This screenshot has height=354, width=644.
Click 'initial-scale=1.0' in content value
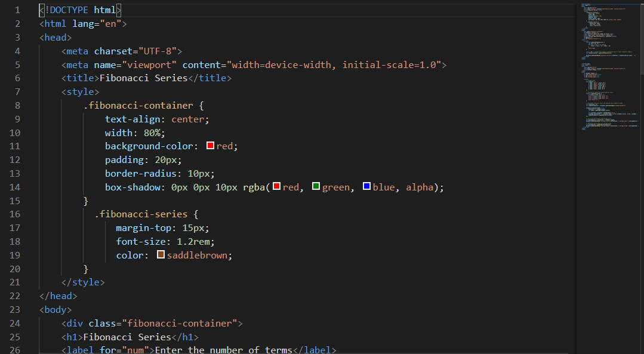(x=389, y=65)
